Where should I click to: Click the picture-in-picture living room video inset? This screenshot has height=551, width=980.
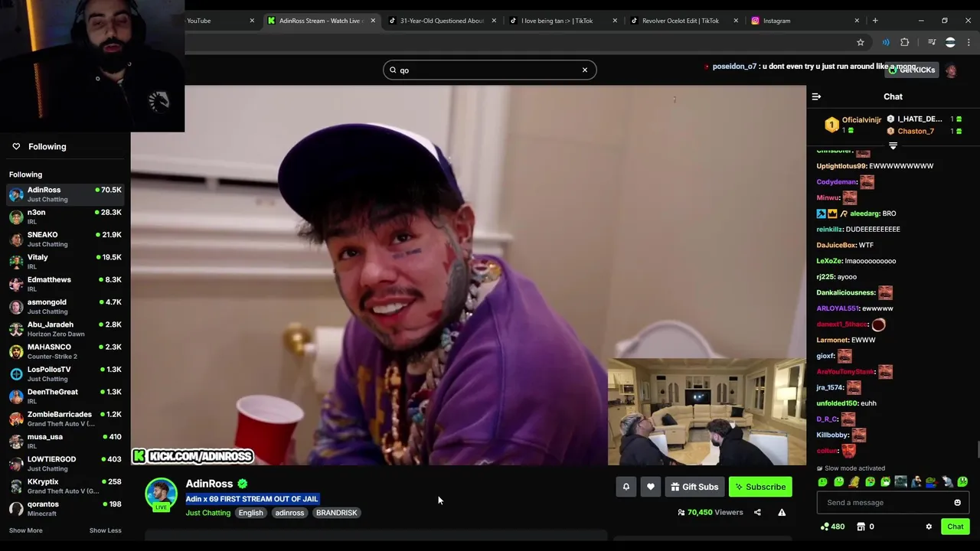click(x=707, y=411)
